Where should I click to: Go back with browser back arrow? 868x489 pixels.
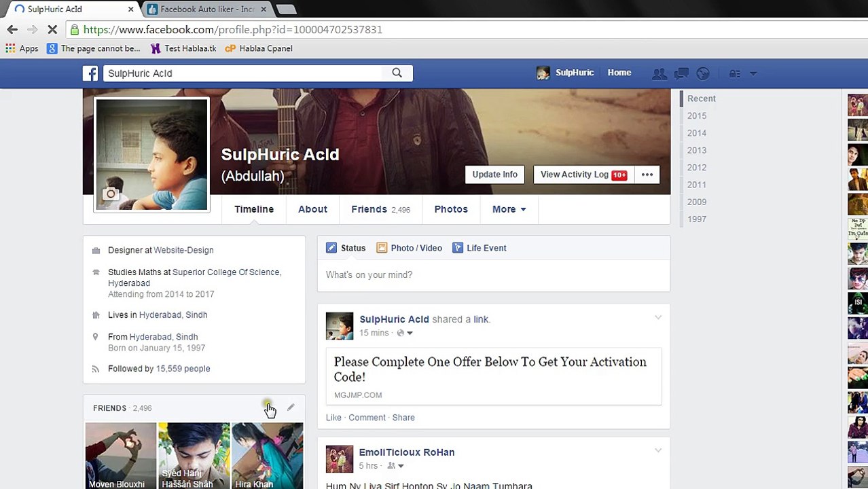[x=12, y=29]
